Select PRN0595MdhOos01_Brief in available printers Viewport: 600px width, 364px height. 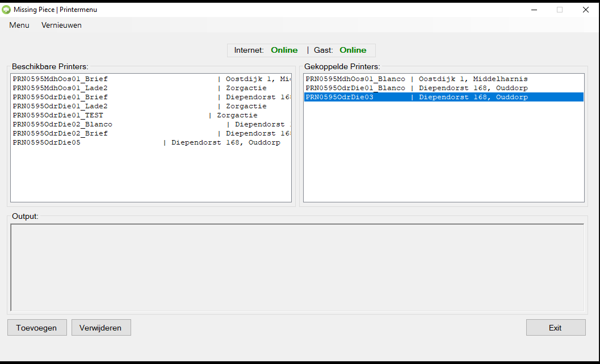tap(60, 79)
